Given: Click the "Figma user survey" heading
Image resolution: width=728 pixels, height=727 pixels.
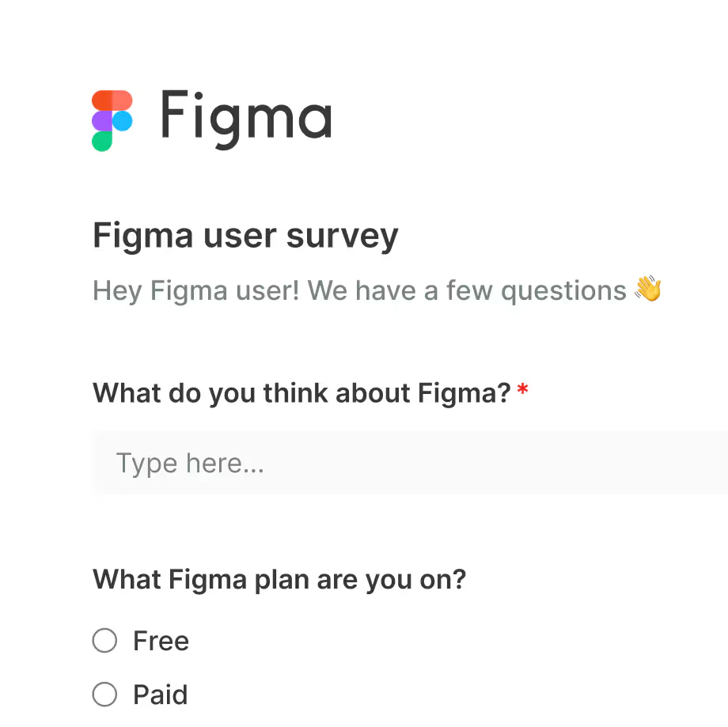Looking at the screenshot, I should coord(245,236).
